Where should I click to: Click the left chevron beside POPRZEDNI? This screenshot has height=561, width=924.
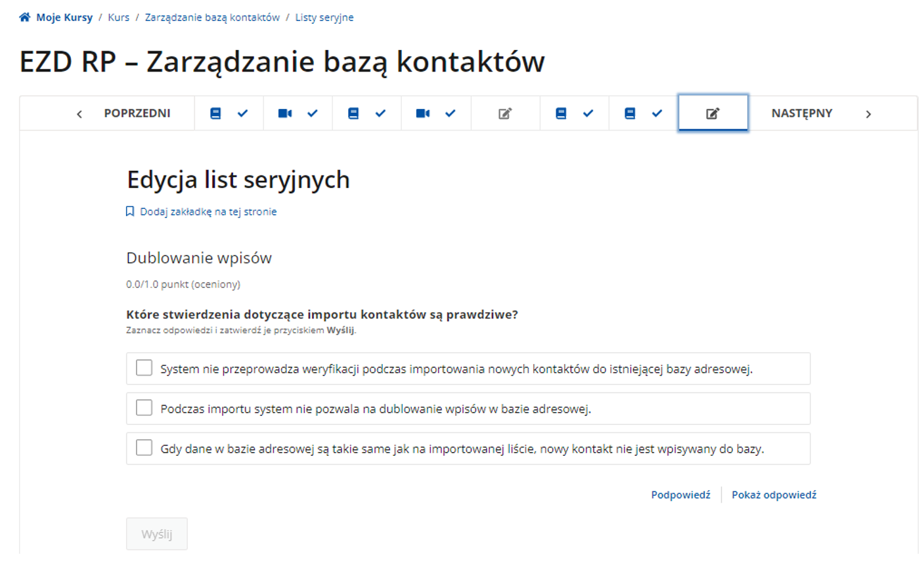79,113
